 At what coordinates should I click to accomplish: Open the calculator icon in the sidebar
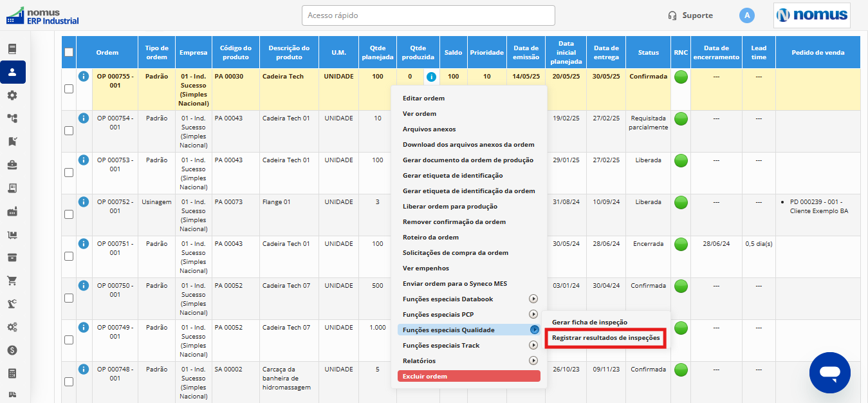(x=12, y=373)
